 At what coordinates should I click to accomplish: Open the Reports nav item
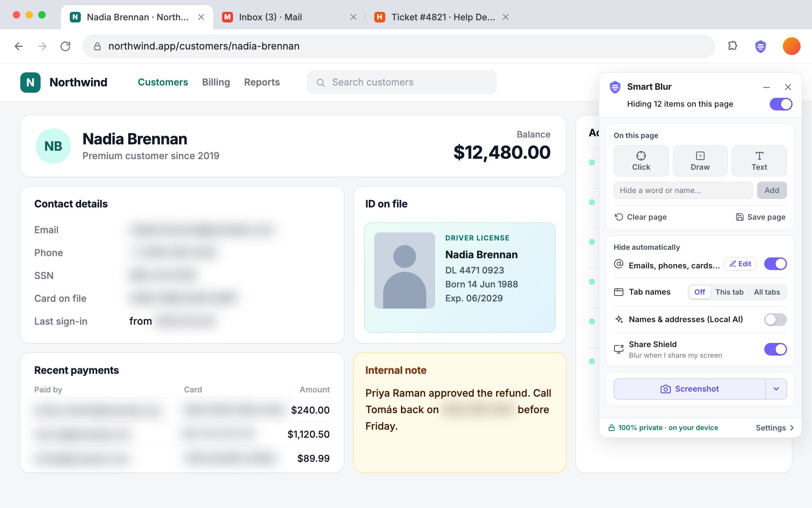click(262, 82)
